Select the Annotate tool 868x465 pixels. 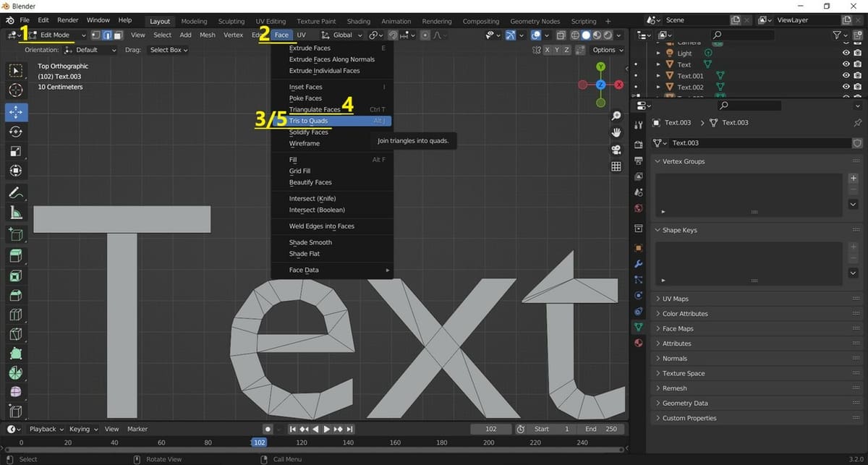point(16,194)
